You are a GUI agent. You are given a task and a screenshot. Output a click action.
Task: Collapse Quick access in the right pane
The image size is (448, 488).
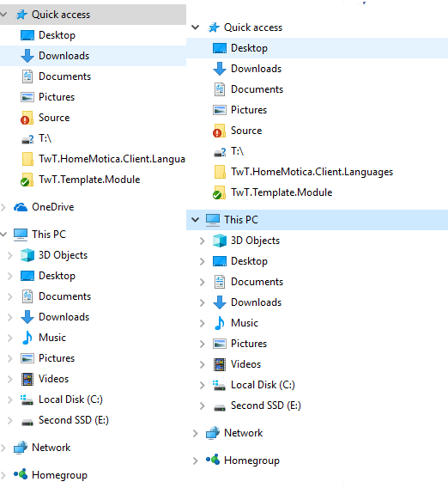[195, 27]
